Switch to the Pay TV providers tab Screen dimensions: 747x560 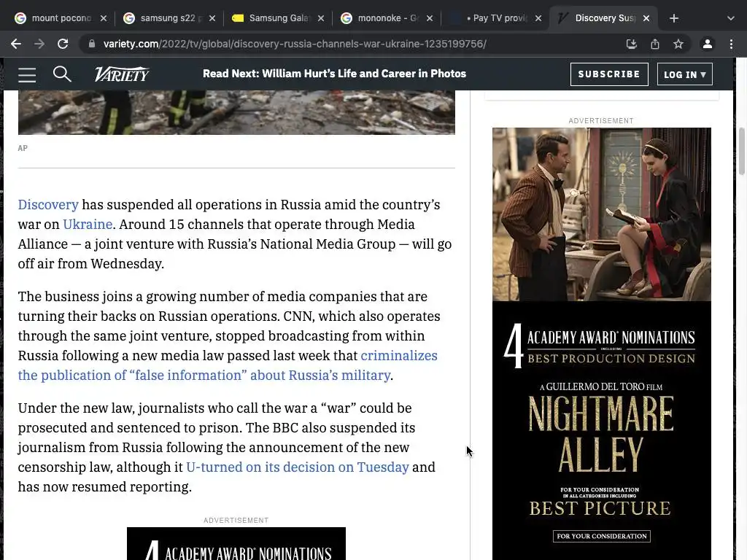point(495,18)
